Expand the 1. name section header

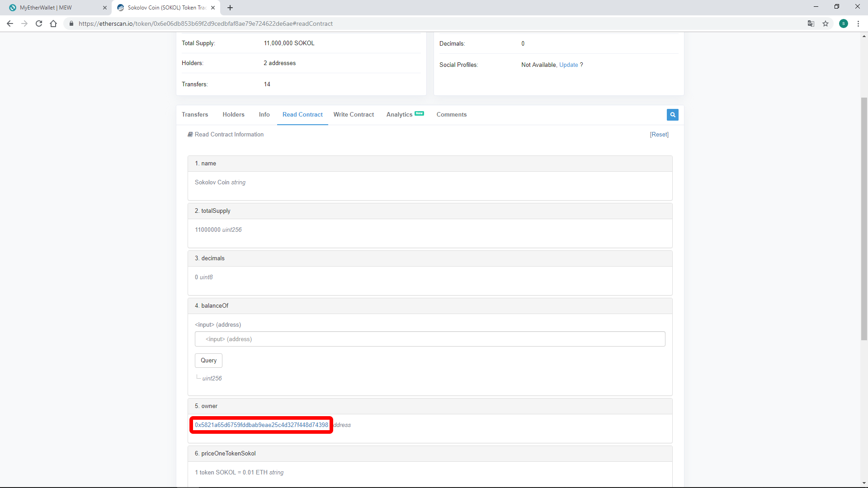430,164
